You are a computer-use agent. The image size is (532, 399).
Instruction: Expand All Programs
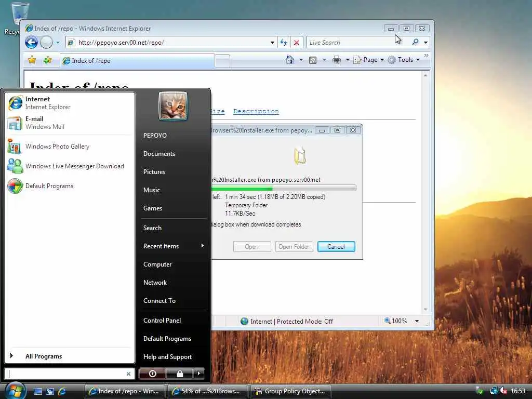[70, 356]
